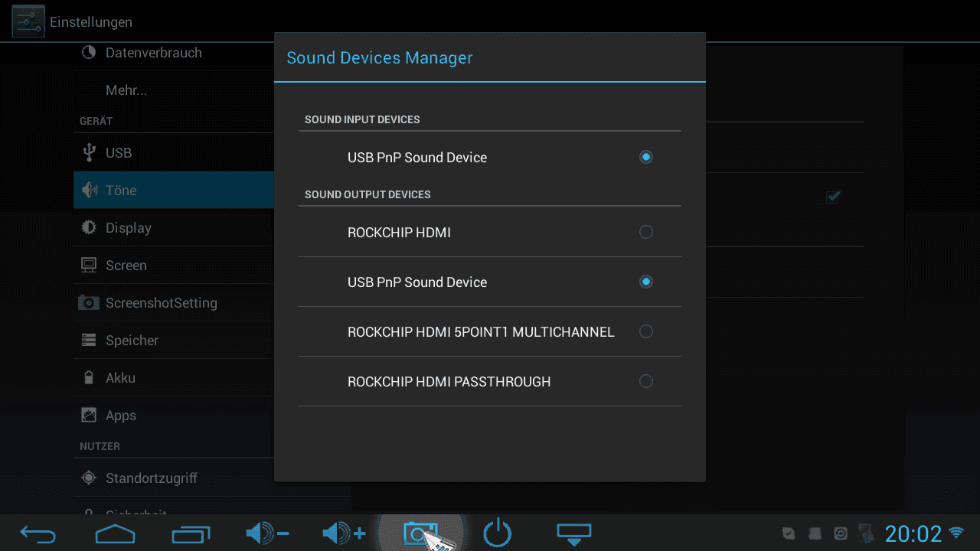The image size is (980, 551).
Task: Select USB PnP Sound Device as input
Action: 646,157
